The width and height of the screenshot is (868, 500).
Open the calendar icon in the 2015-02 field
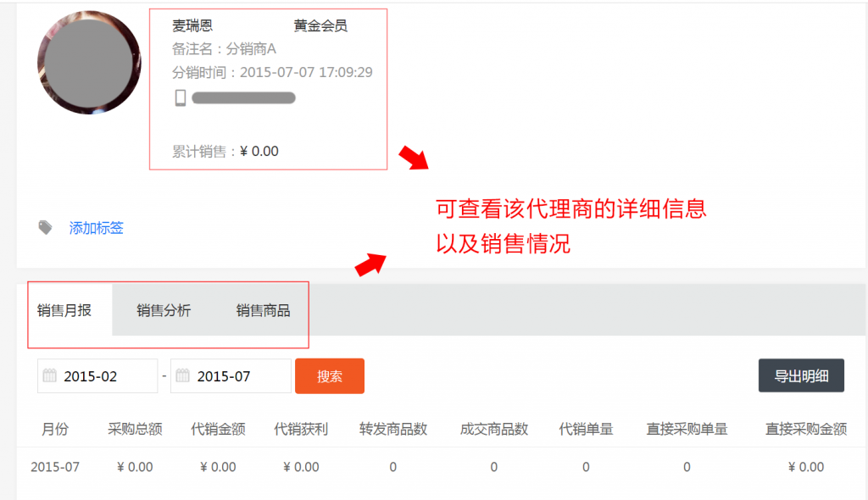(53, 375)
